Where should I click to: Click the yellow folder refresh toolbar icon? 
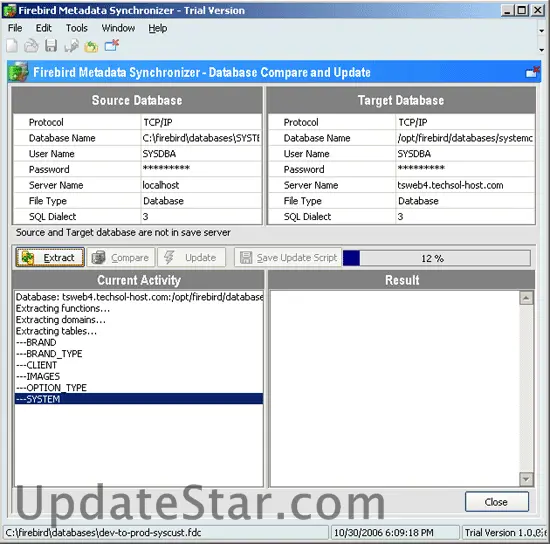[91, 46]
